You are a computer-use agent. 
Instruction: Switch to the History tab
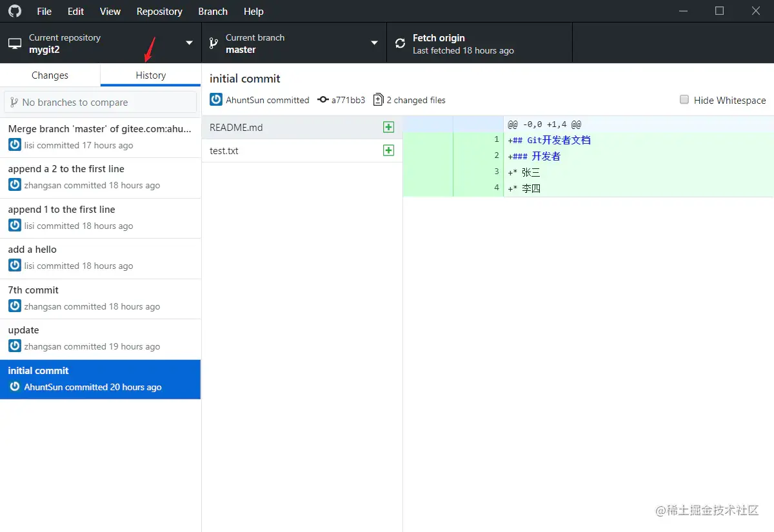pos(150,75)
